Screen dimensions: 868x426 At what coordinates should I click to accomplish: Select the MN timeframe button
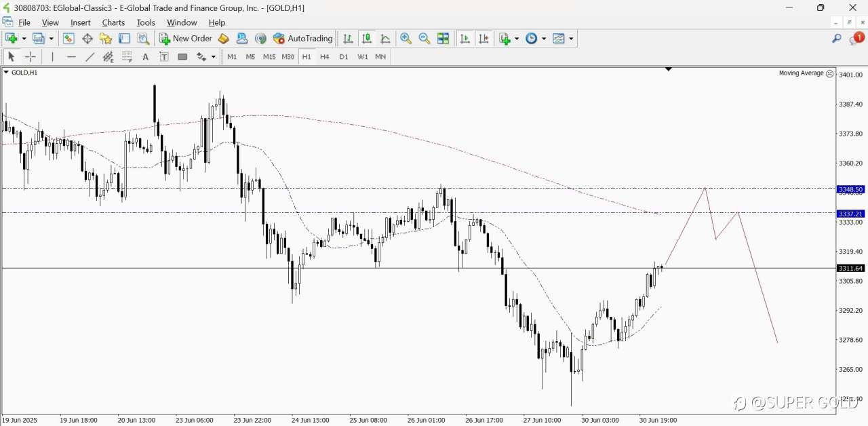(x=381, y=57)
